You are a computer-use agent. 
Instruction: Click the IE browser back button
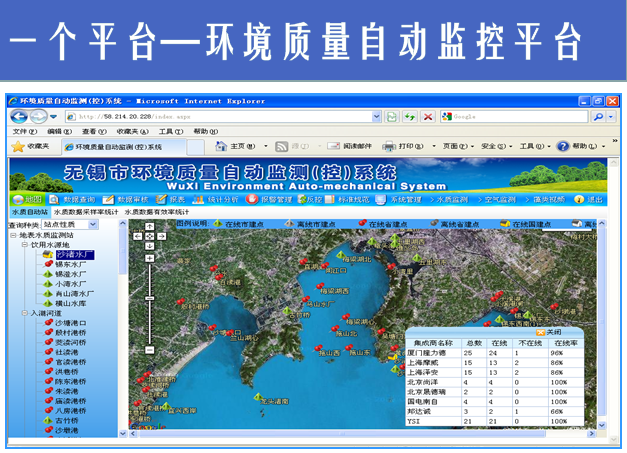[x=18, y=117]
